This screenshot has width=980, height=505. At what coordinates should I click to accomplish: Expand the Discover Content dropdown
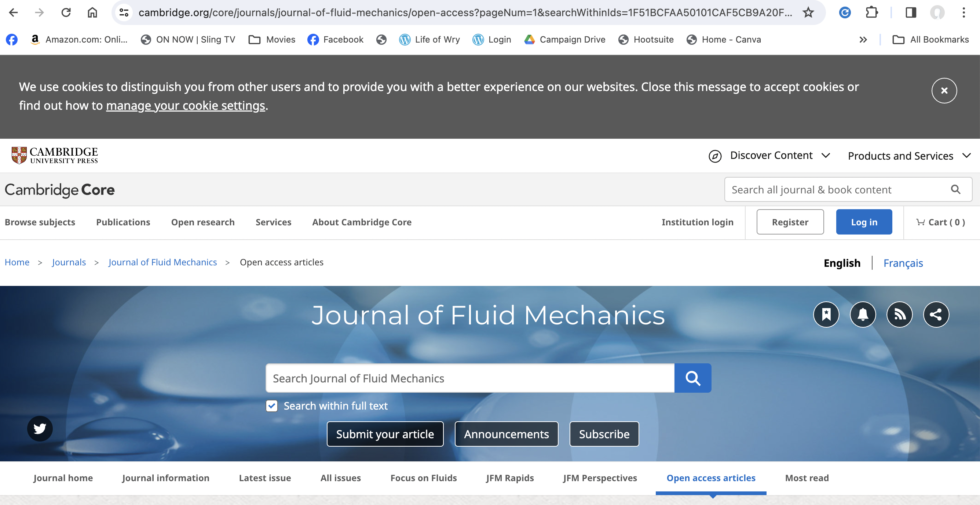pos(770,156)
